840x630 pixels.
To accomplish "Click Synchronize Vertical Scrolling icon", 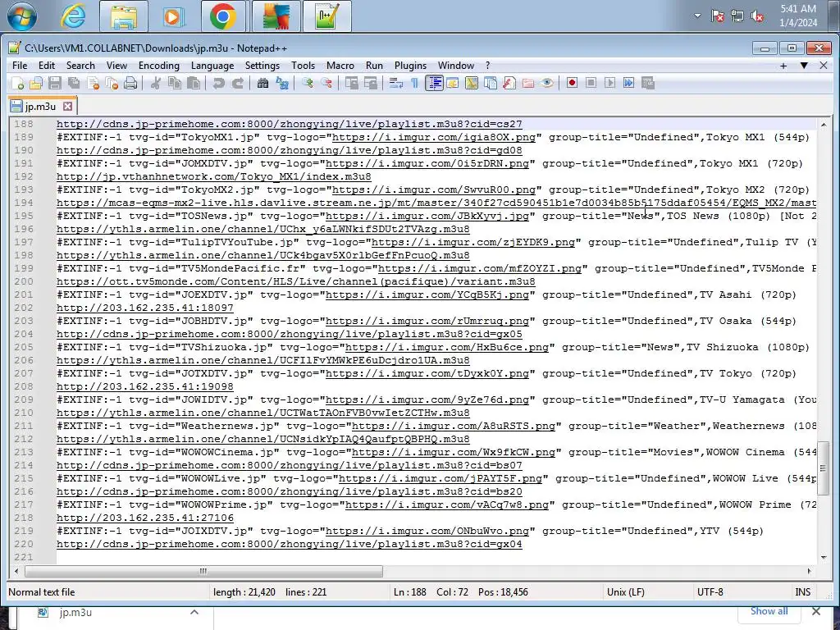I will tap(351, 83).
